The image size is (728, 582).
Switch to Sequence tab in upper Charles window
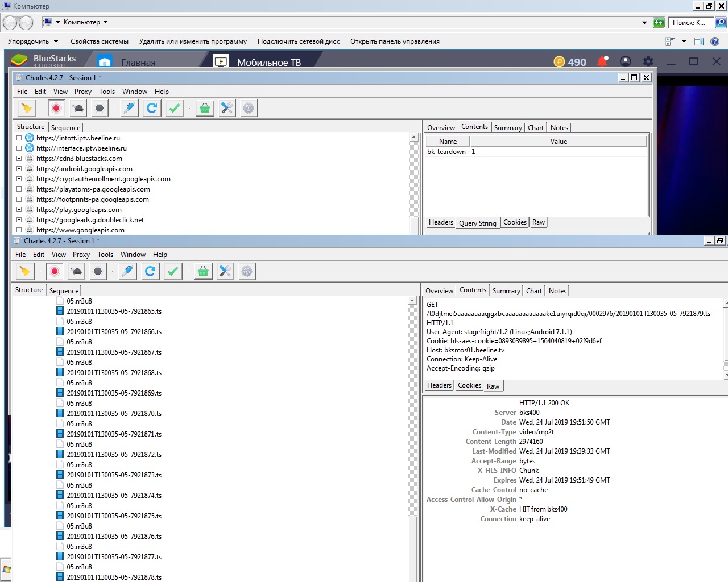[x=66, y=128]
